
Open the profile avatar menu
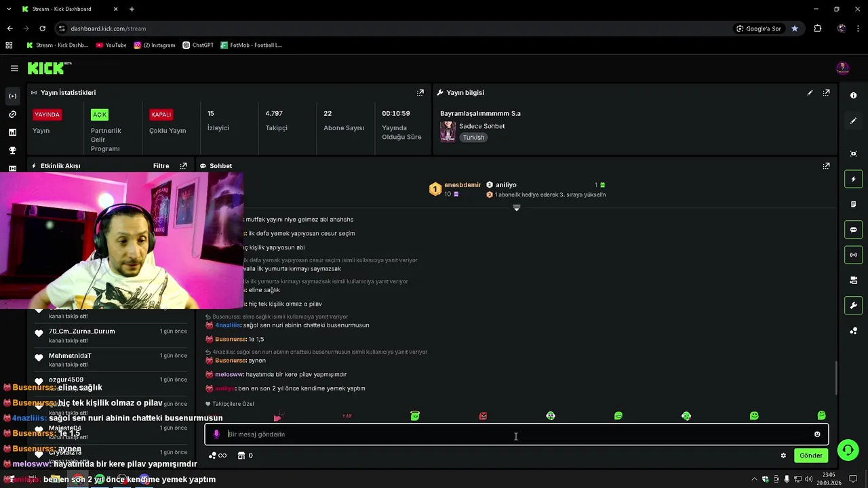[x=842, y=68]
